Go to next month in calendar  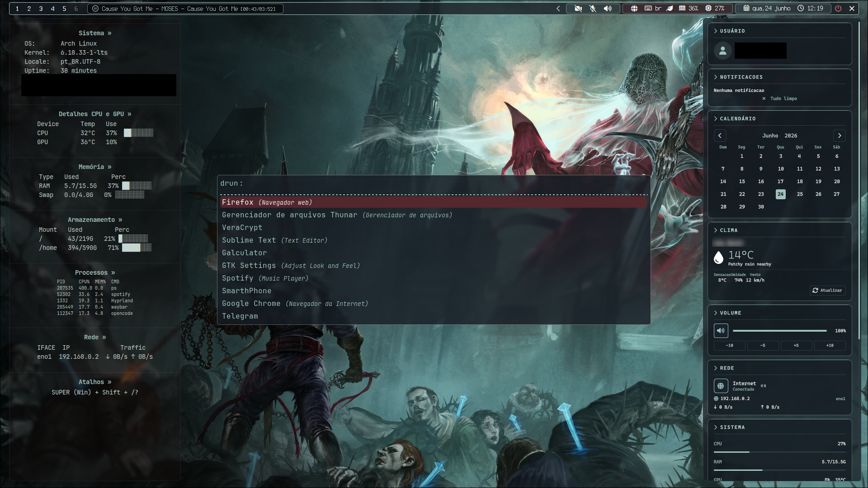(x=840, y=136)
